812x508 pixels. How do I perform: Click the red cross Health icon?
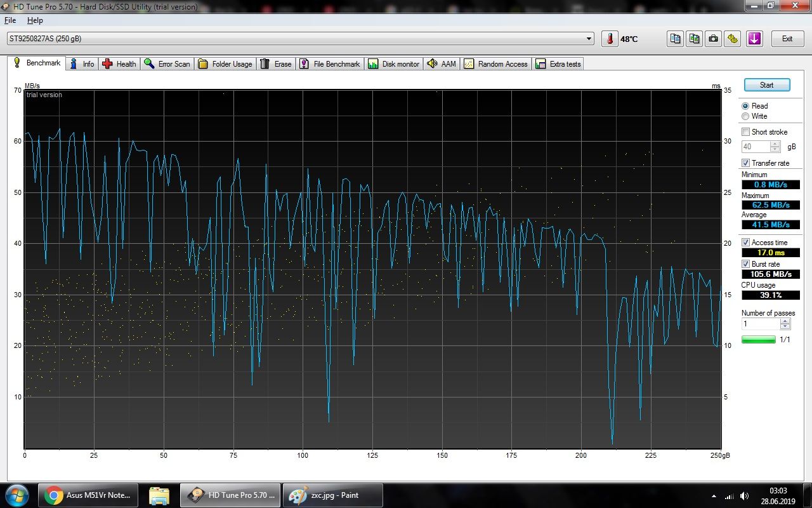click(x=107, y=63)
